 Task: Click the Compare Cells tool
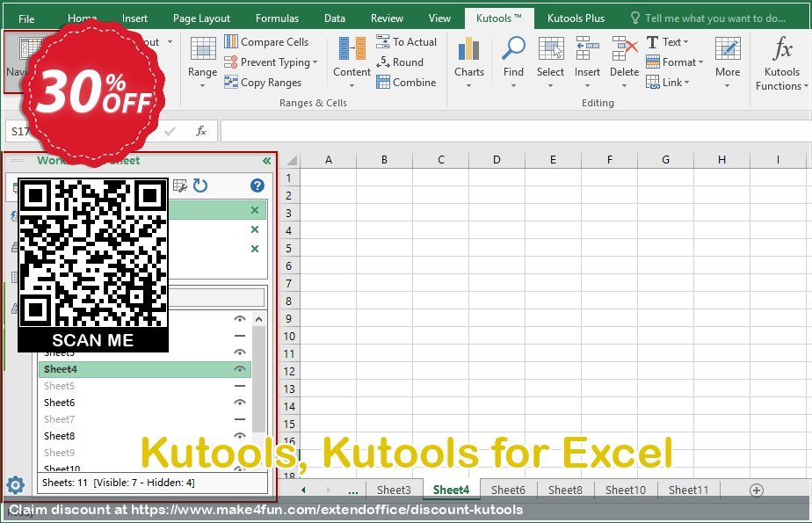pyautogui.click(x=266, y=41)
